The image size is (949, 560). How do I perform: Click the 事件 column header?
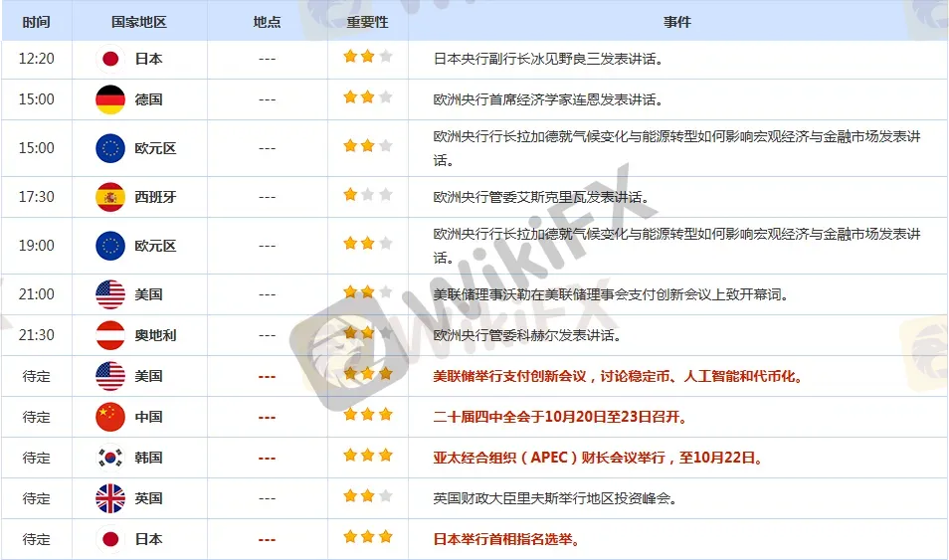(x=677, y=22)
